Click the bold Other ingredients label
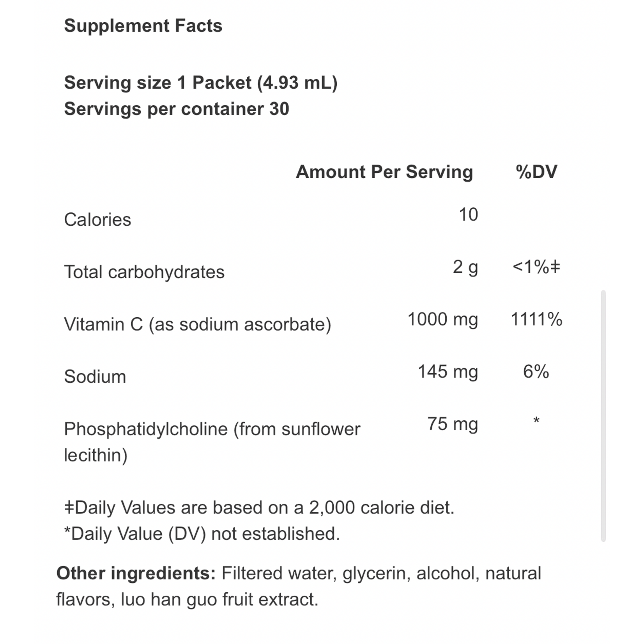Screen dimensions: 644x644 136,573
